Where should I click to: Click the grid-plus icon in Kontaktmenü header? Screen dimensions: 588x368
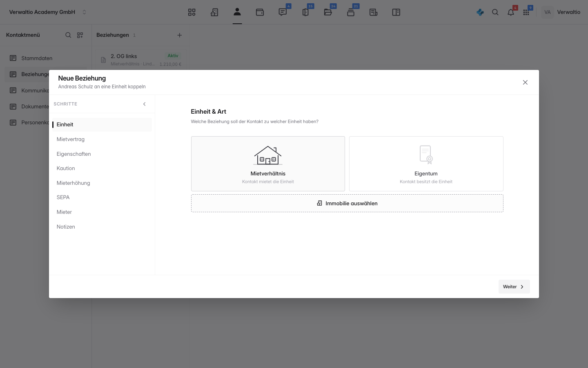click(x=80, y=35)
